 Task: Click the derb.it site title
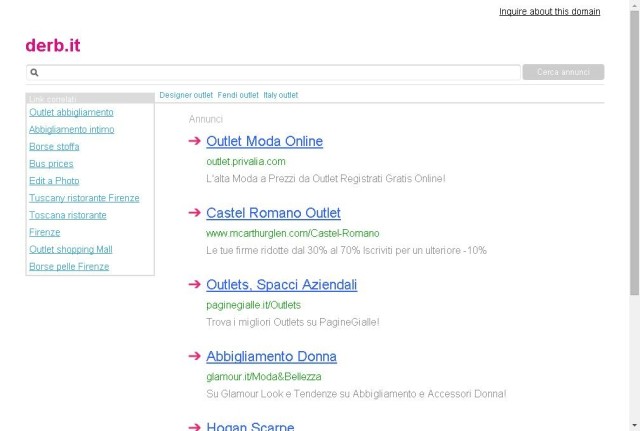[53, 45]
